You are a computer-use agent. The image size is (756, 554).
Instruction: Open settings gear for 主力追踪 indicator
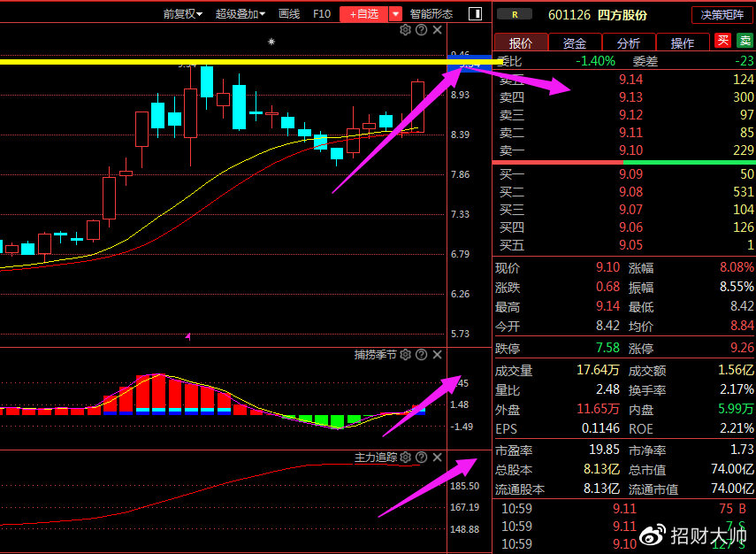point(405,458)
